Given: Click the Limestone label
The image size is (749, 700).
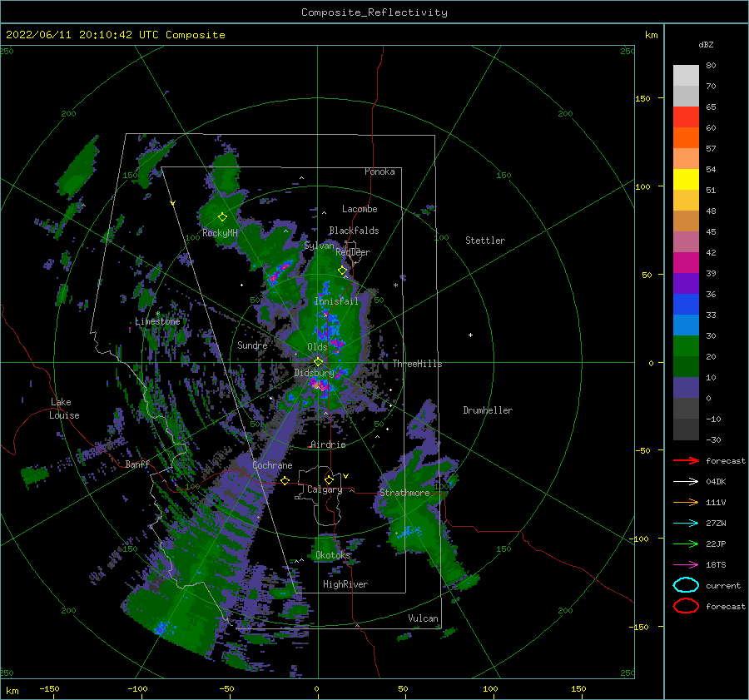Looking at the screenshot, I should (157, 321).
